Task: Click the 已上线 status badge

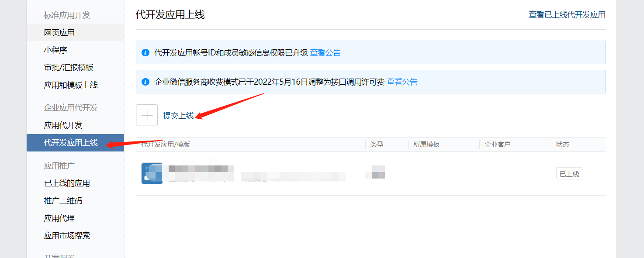Action: click(x=569, y=174)
